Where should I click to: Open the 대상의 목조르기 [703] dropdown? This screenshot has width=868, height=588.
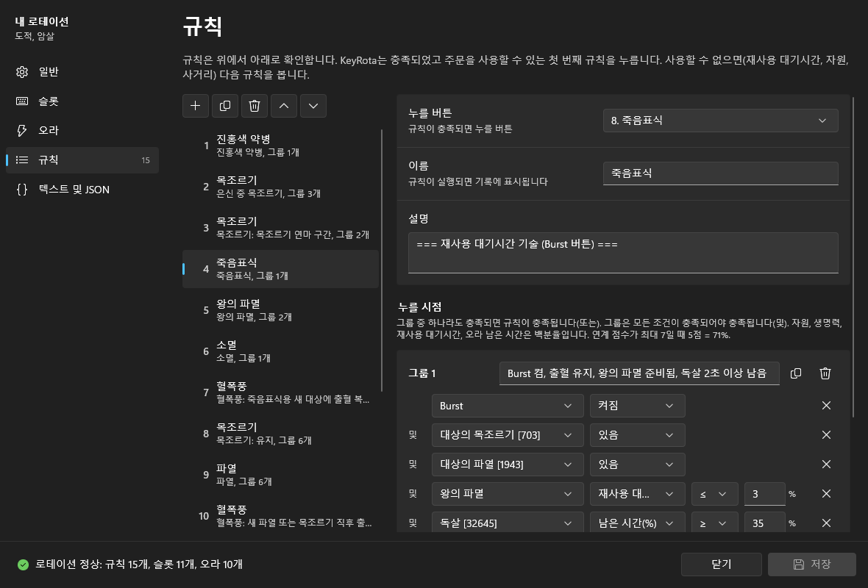tap(508, 435)
